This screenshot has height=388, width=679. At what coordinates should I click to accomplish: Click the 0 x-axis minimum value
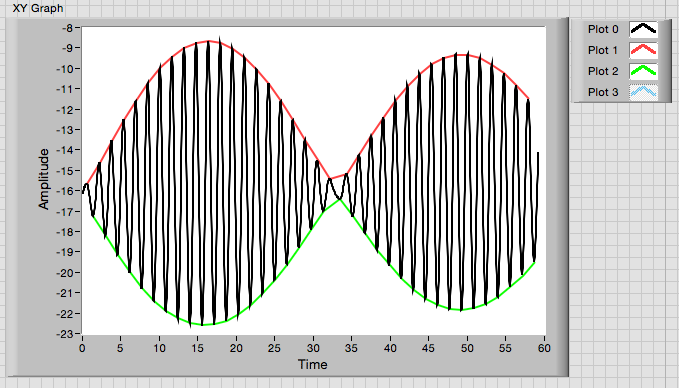[x=82, y=348]
